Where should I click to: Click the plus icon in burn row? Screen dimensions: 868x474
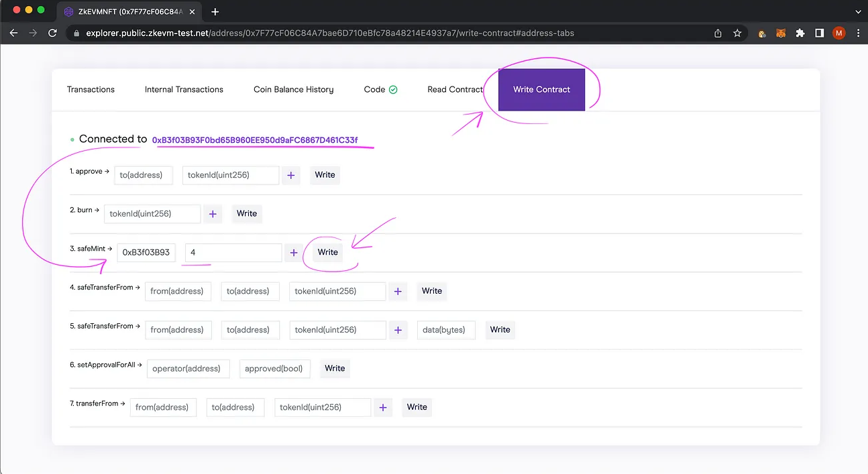coord(213,214)
